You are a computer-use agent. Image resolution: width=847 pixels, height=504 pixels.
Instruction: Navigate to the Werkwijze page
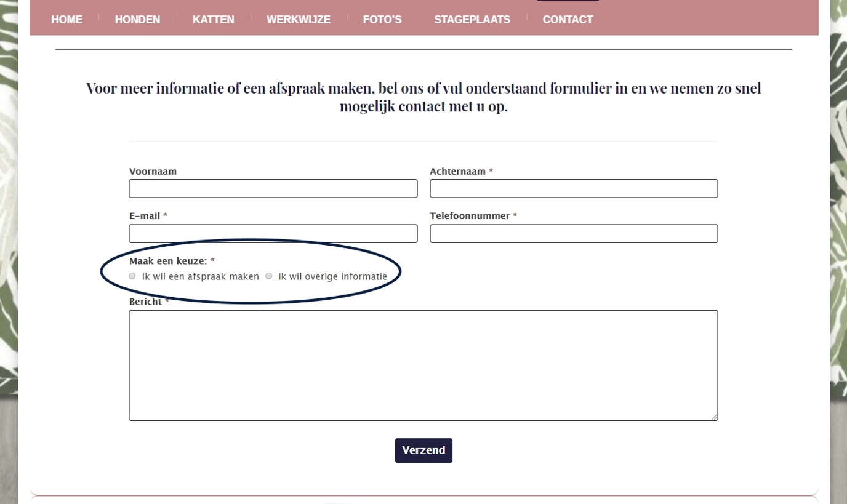coord(298,20)
